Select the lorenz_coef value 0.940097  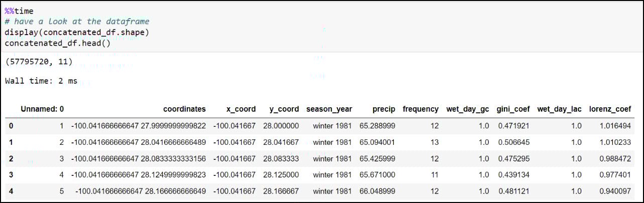click(615, 191)
